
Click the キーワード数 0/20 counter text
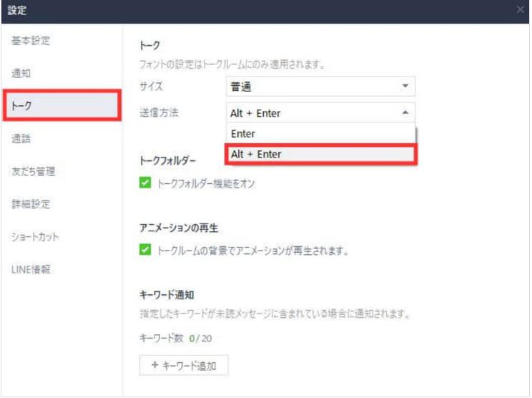pyautogui.click(x=175, y=339)
